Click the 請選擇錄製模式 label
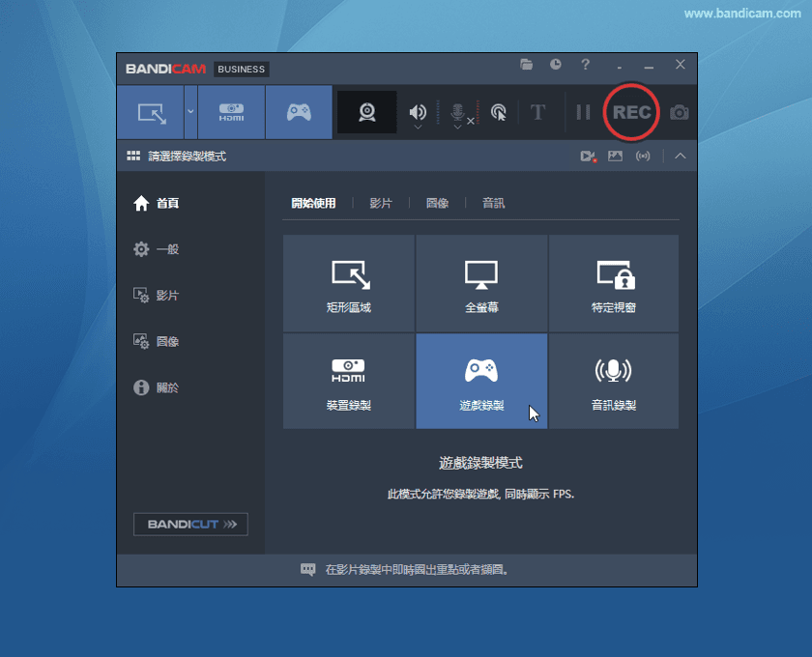The image size is (812, 657). 187,157
